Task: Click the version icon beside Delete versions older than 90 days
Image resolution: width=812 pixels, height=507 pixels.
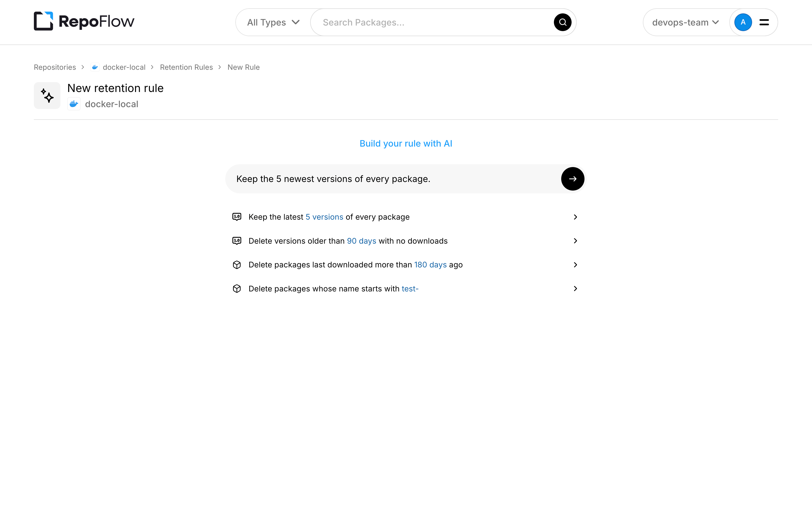Action: pos(237,241)
